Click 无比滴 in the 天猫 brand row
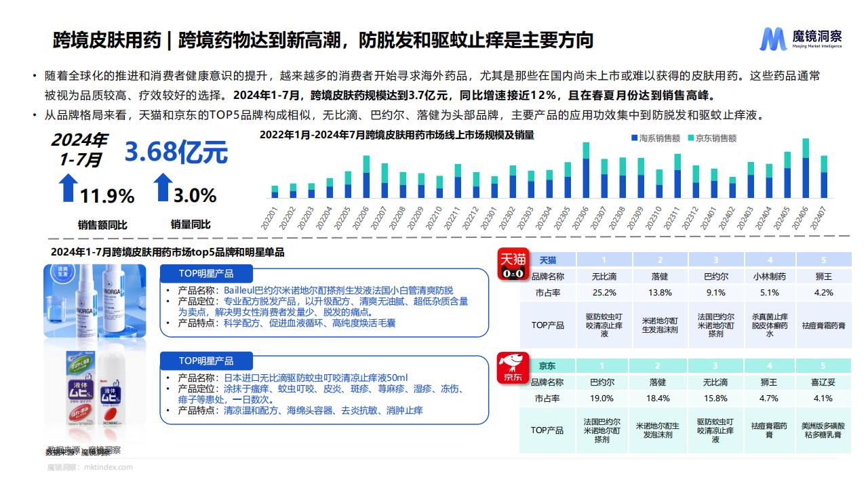 [604, 277]
